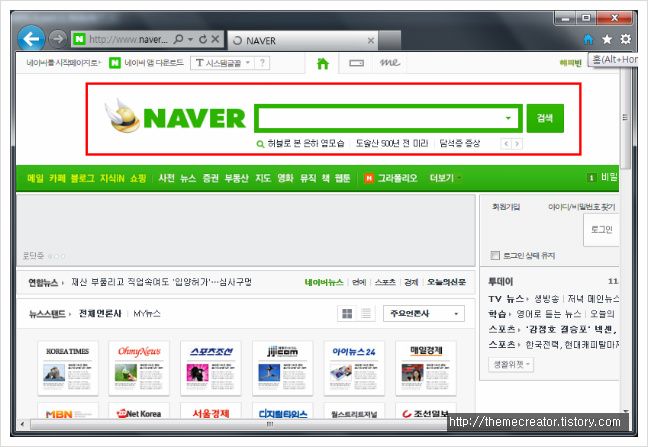
Task: Click into the Naver search input field
Action: tap(380, 118)
